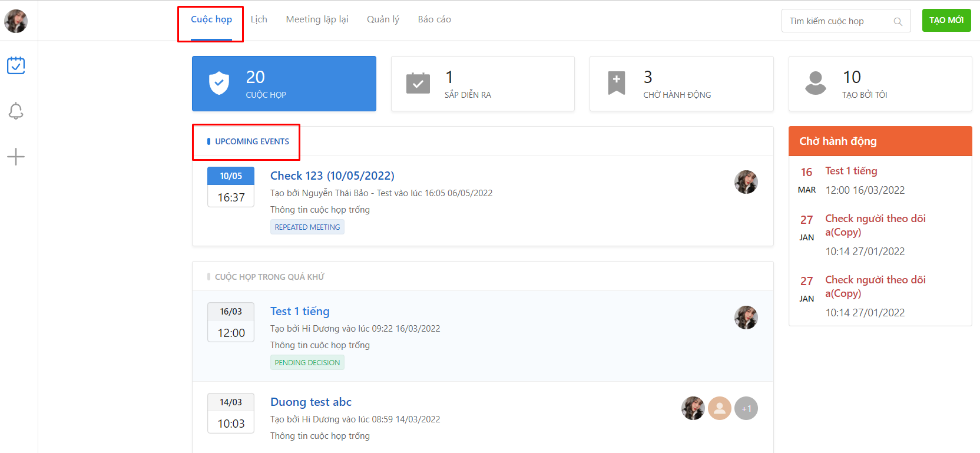Go to the Báo cáo tab

pos(435,19)
